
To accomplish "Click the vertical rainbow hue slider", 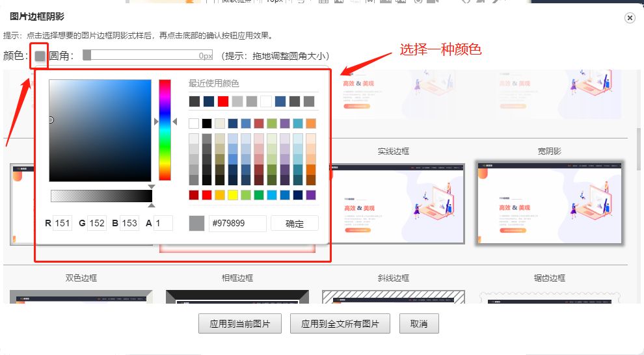I will coord(165,129).
